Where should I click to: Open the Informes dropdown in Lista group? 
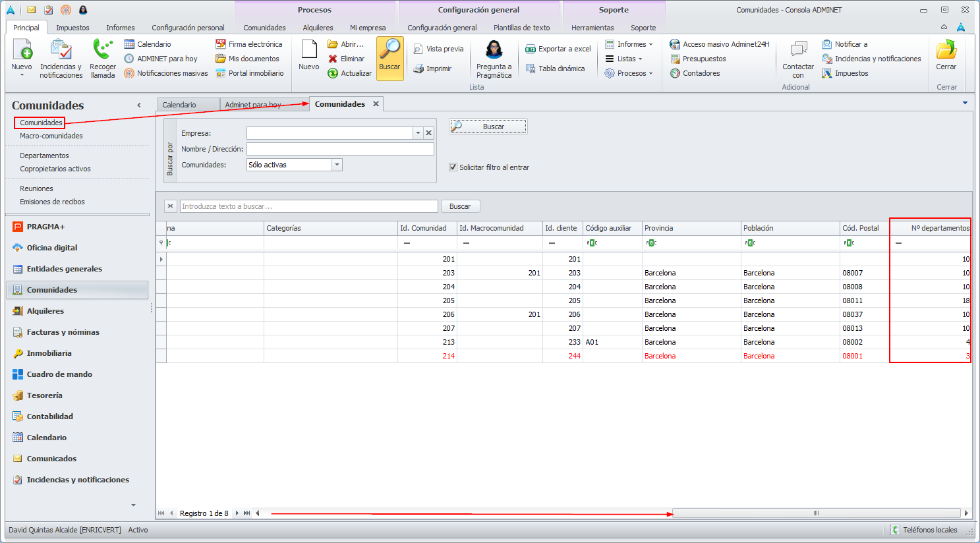pyautogui.click(x=629, y=44)
